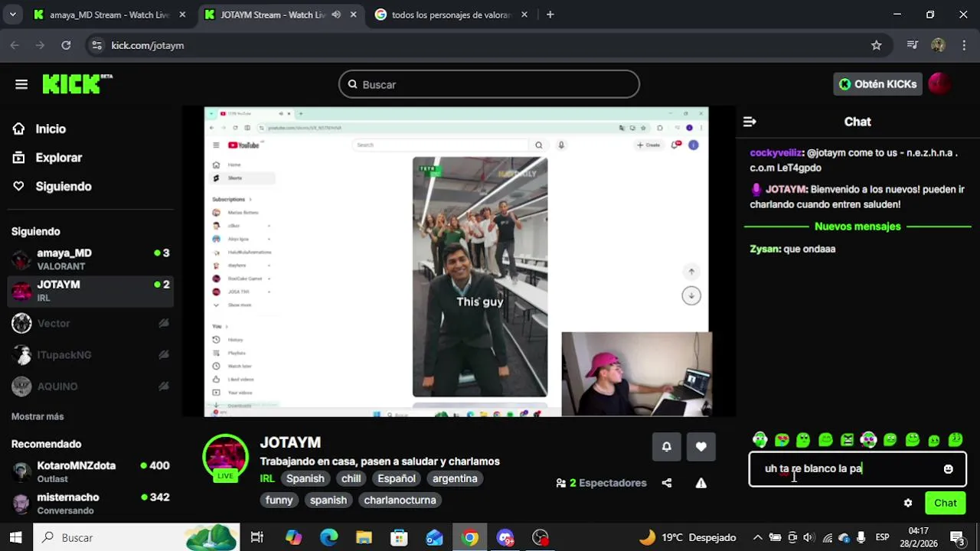This screenshot has height=551, width=980.
Task: Send message with the Chat button
Action: pos(946,504)
